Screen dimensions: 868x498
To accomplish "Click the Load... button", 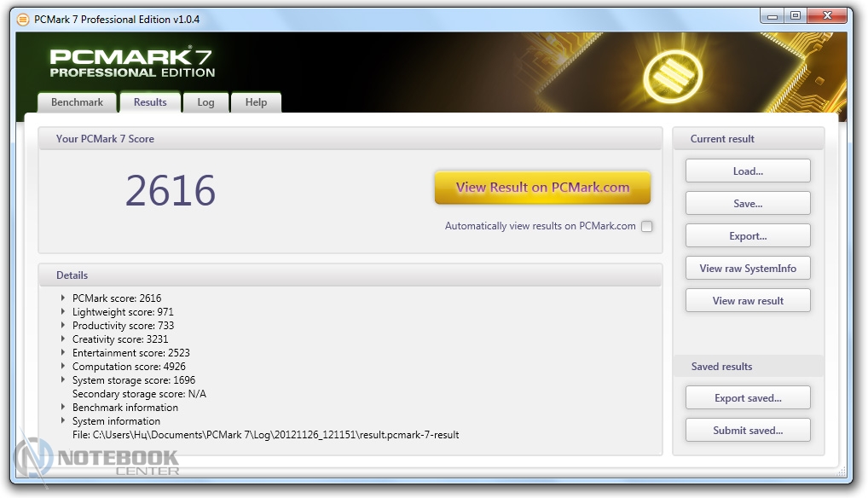I will [748, 171].
